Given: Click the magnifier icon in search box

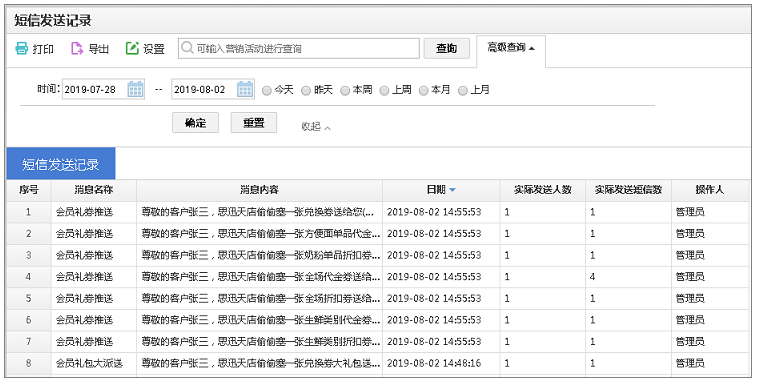Looking at the screenshot, I should point(187,48).
